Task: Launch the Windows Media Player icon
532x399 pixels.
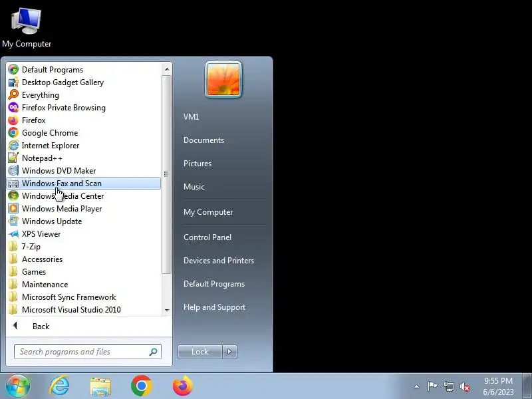Action: point(13,208)
